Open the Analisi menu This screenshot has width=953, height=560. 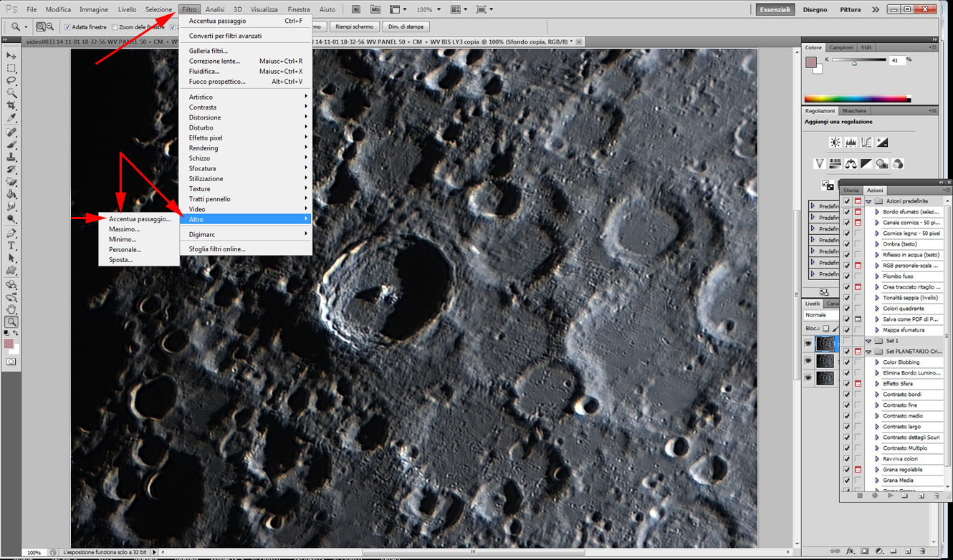[x=215, y=9]
